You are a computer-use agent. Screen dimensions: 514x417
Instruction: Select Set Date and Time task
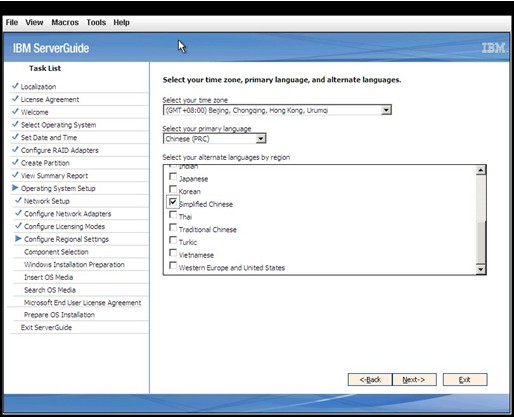coord(49,138)
